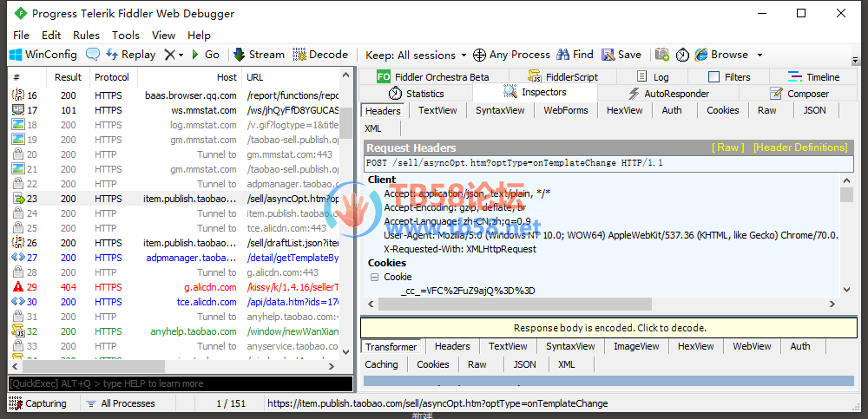Open the File menu
Image resolution: width=868 pixels, height=419 pixels.
coord(21,36)
